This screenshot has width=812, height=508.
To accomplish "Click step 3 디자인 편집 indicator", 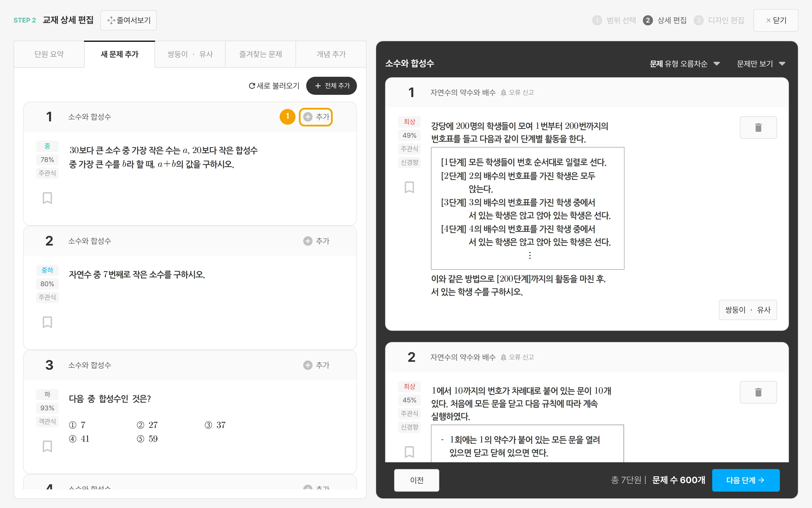I will (719, 20).
